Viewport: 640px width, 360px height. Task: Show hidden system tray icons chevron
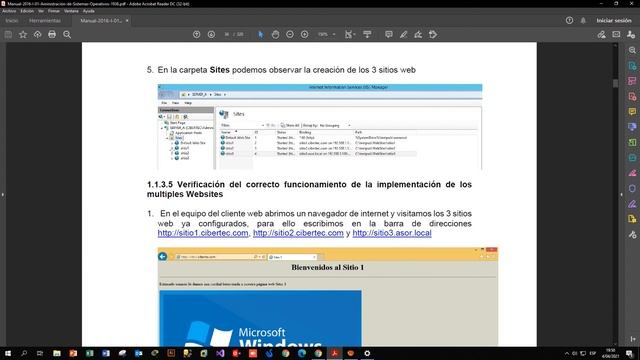567,353
